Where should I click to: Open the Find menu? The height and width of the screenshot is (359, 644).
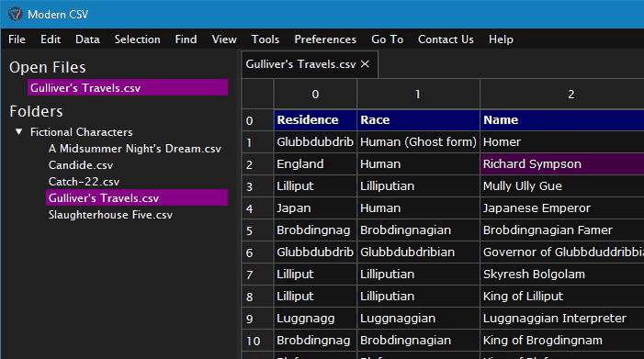coord(186,39)
